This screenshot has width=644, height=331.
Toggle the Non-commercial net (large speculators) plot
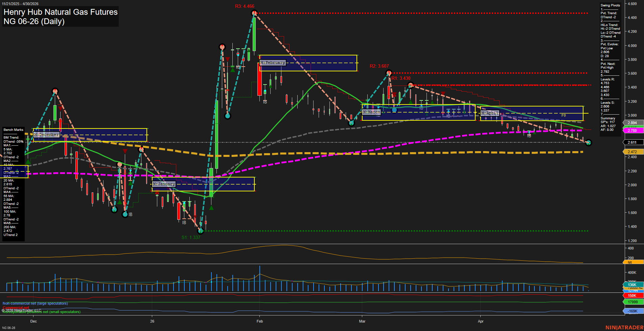click(x=35, y=303)
